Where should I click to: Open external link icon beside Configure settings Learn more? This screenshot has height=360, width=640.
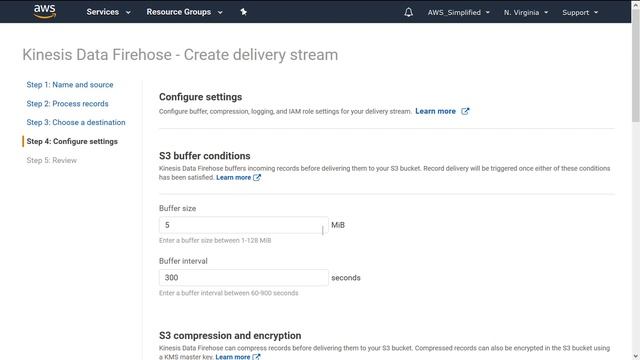[x=465, y=111]
